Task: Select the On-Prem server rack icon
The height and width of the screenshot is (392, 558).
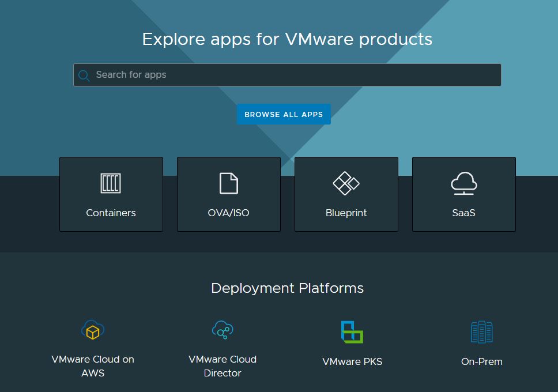Action: (x=482, y=332)
